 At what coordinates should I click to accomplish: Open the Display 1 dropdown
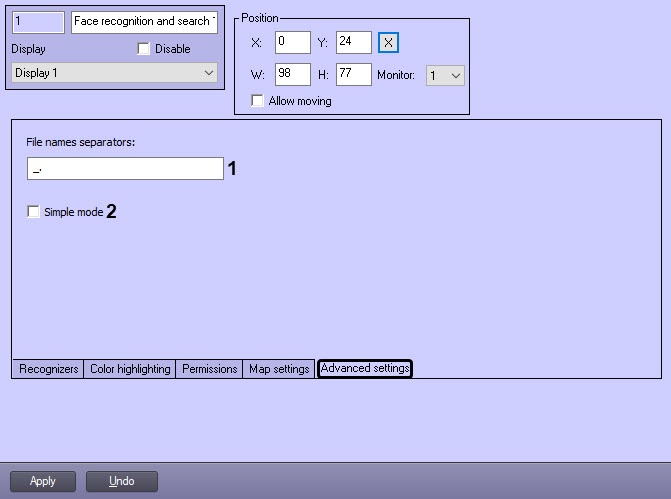(114, 73)
